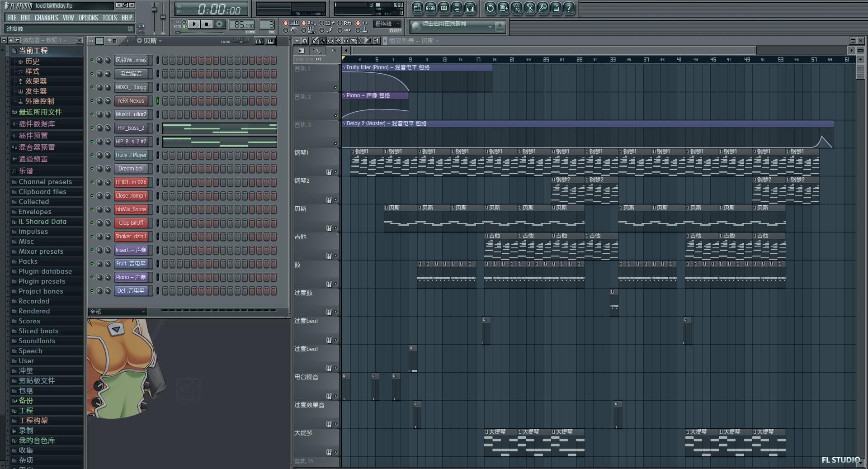
Task: Click the help question mark icon
Action: (x=569, y=8)
